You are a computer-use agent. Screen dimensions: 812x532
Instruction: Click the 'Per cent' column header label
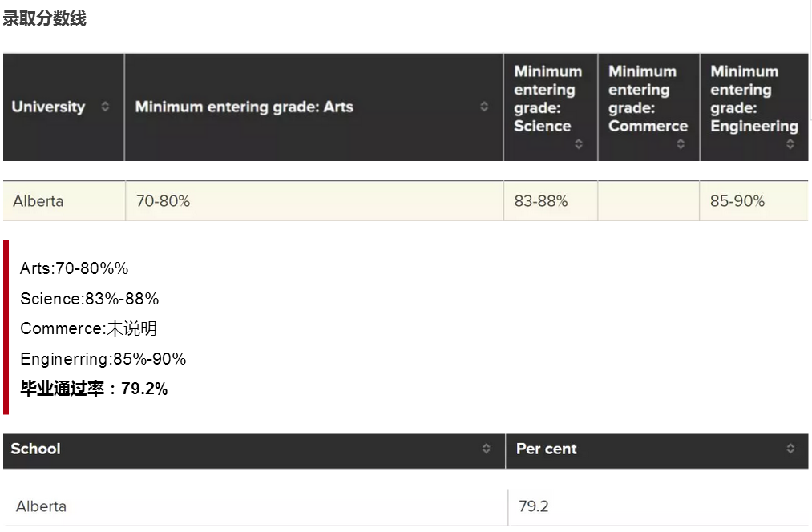[547, 449]
